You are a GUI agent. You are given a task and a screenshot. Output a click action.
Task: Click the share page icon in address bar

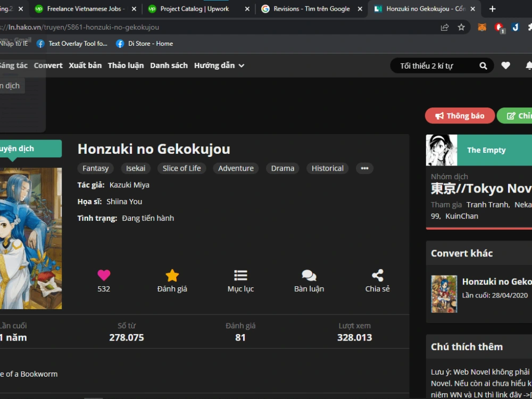pos(444,27)
